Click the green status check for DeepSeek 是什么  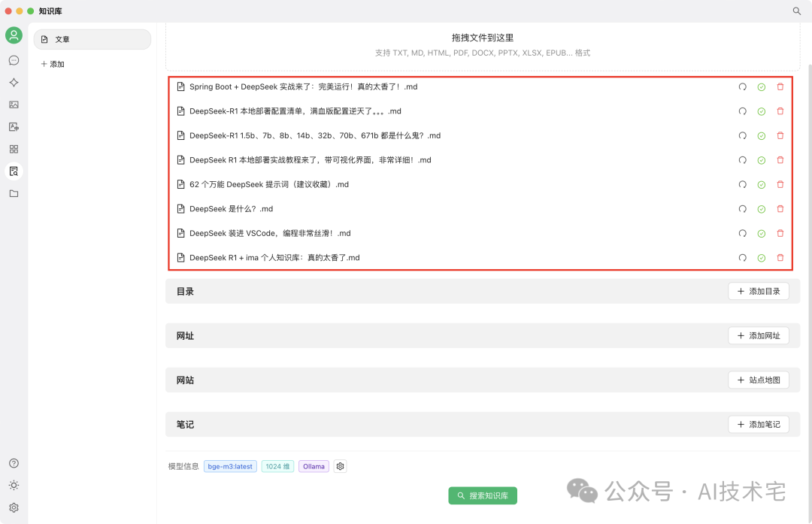761,209
